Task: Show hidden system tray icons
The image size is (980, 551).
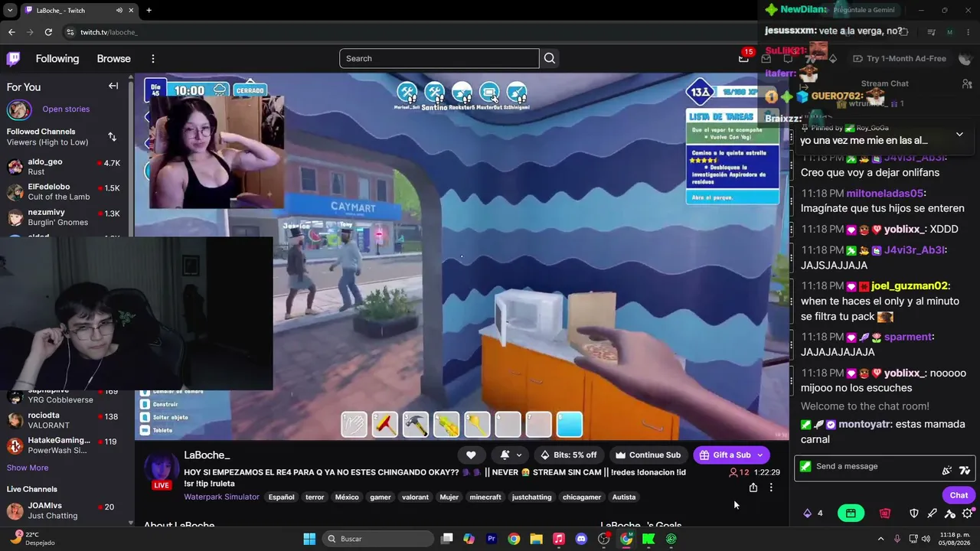Action: coord(880,539)
